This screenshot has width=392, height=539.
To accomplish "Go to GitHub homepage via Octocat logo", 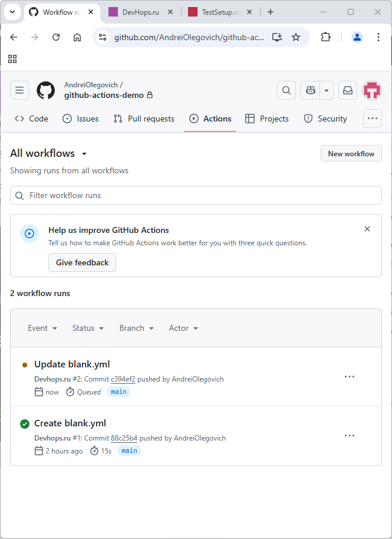I will (46, 90).
